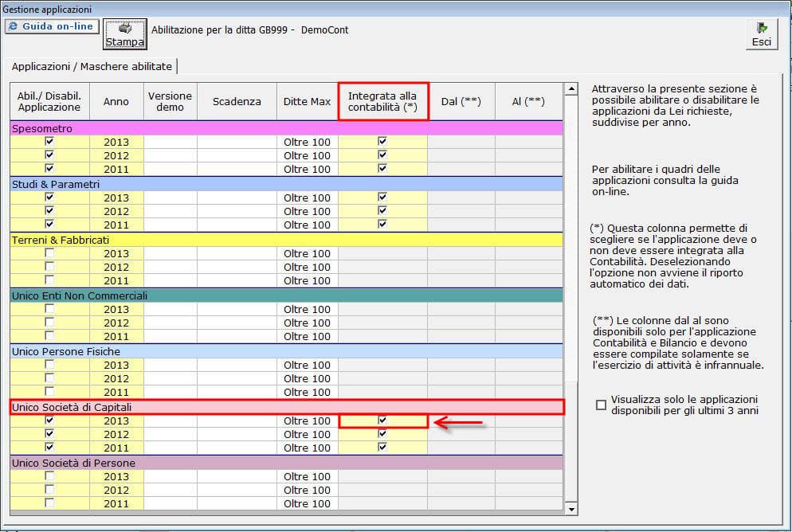Uncheck Studi & Parametri 2012 integration checkbox
This screenshot has height=532, width=792.
[x=382, y=211]
